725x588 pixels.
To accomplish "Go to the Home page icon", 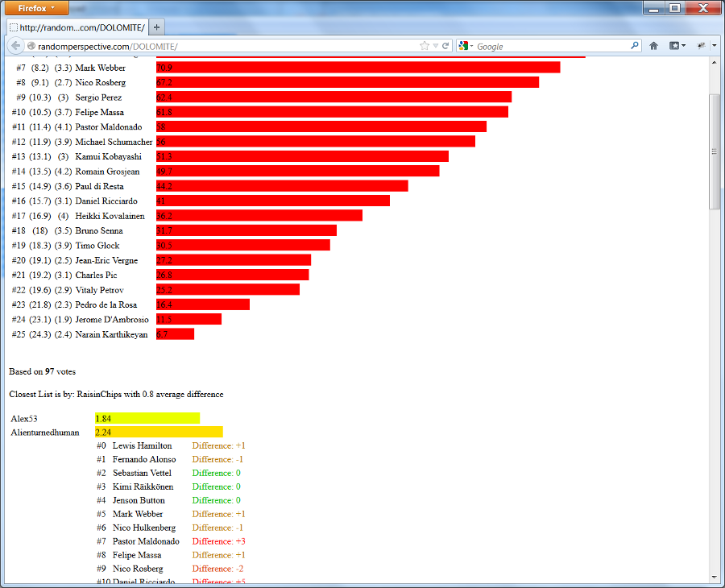I will [x=653, y=46].
